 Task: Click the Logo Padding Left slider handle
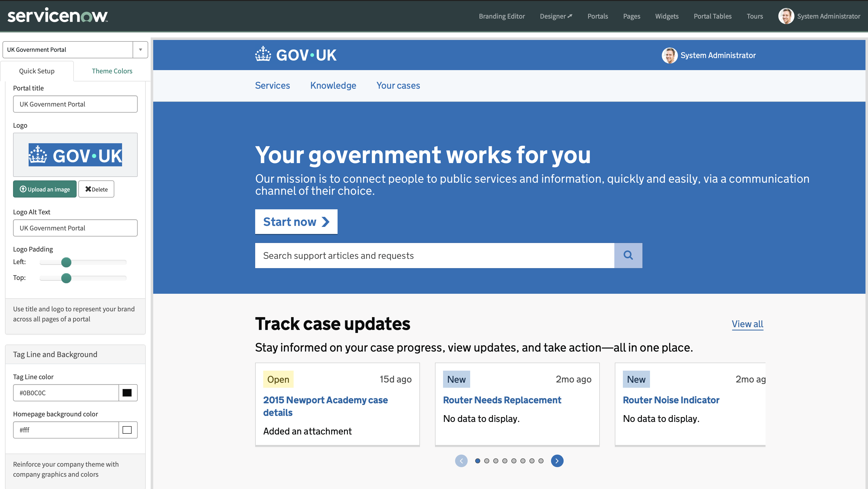point(66,262)
